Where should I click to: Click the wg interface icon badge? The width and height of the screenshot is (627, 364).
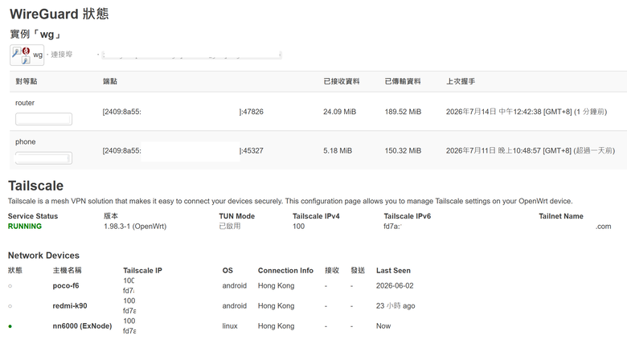(27, 55)
